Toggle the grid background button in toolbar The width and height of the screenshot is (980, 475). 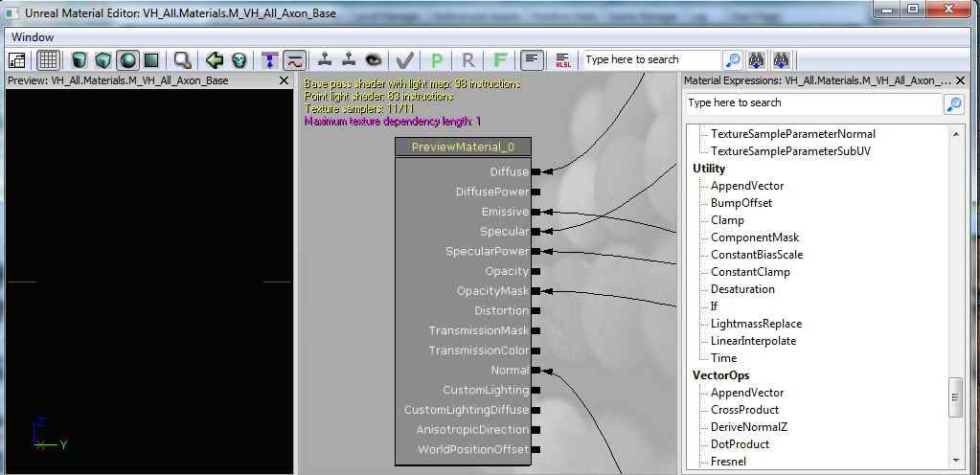click(x=48, y=60)
